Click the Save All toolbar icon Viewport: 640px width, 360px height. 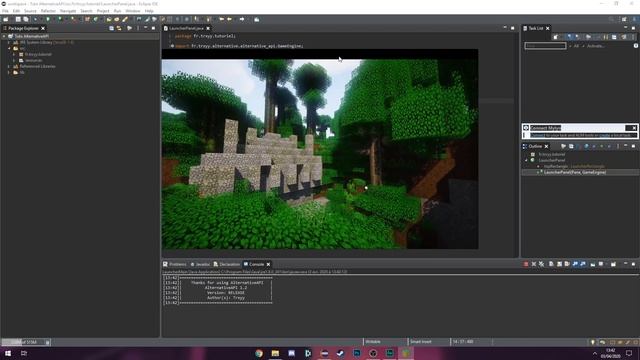click(26, 19)
